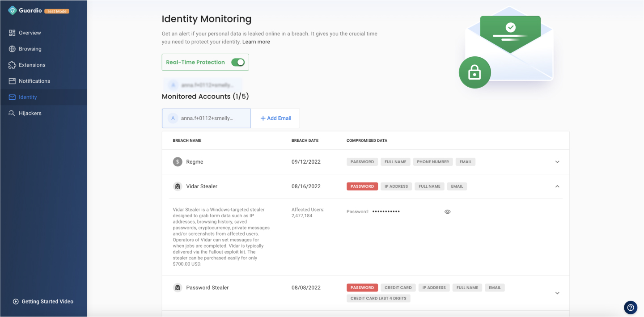This screenshot has width=644, height=317.
Task: Expand the Regme breach row
Action: point(557,162)
